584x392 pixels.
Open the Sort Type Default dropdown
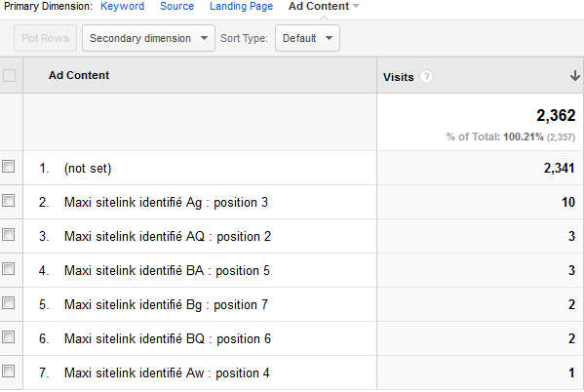pyautogui.click(x=307, y=38)
